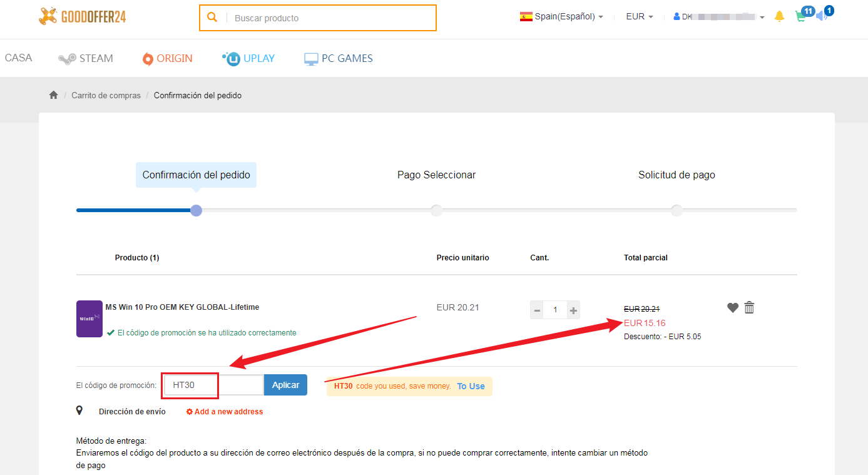Click the Origin logo icon

pyautogui.click(x=148, y=59)
